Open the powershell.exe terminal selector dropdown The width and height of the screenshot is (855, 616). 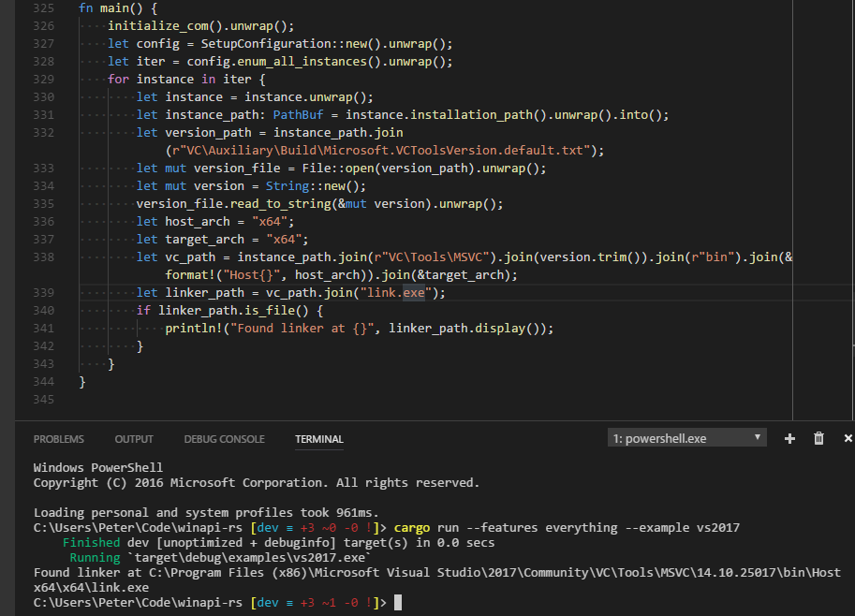coord(687,438)
